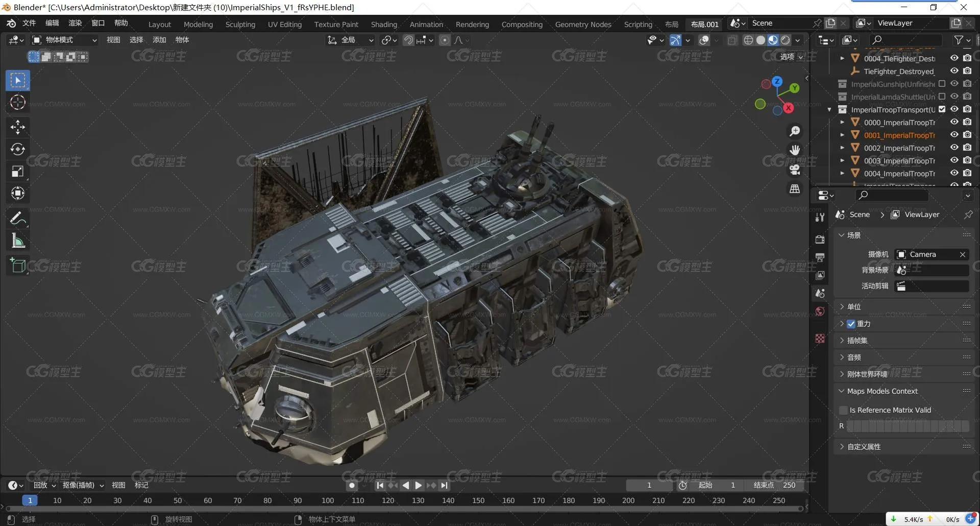Open the Texture properties tab

tap(820, 338)
